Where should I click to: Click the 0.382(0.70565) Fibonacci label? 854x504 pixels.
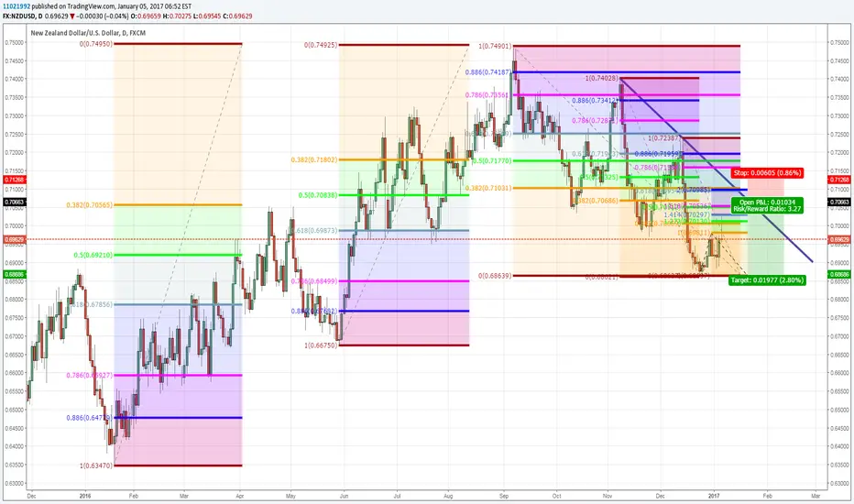click(x=89, y=205)
